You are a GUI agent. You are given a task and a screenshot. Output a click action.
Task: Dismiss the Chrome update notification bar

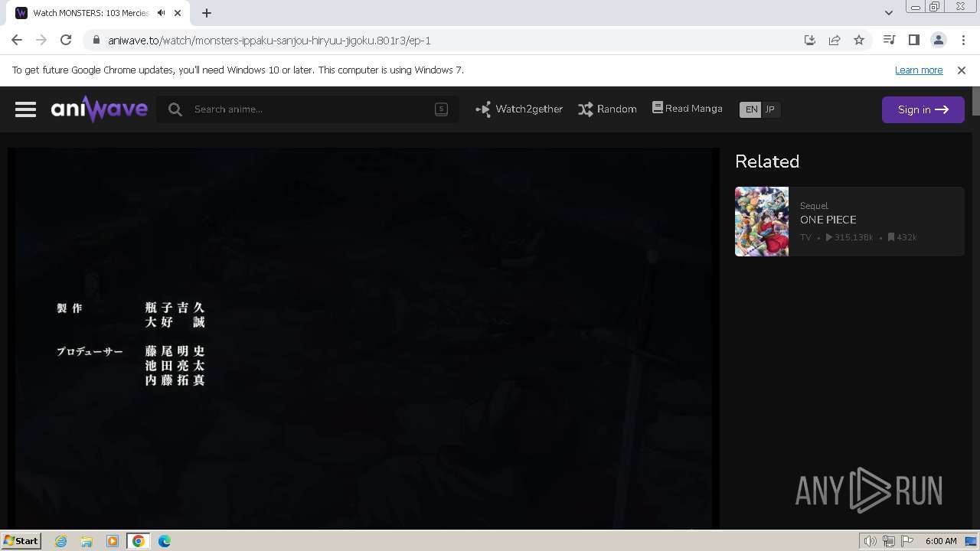click(x=962, y=70)
